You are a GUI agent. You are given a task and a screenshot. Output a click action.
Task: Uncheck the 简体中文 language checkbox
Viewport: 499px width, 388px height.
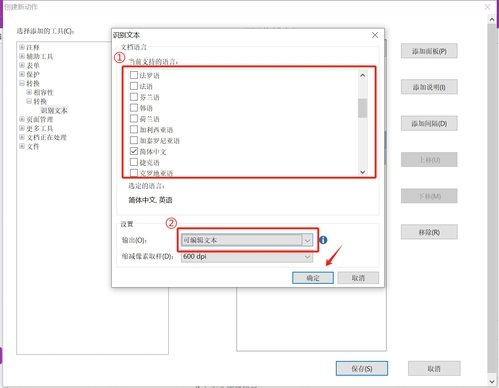pos(134,151)
